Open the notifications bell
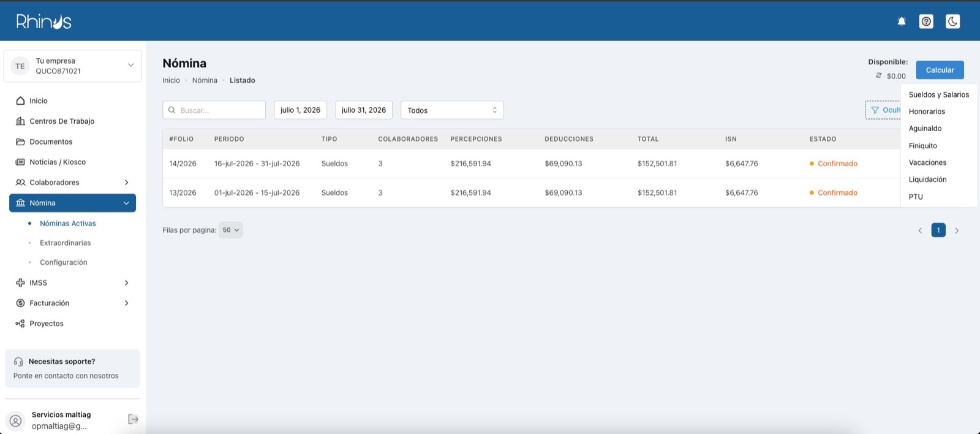Image resolution: width=980 pixels, height=434 pixels. point(902,21)
